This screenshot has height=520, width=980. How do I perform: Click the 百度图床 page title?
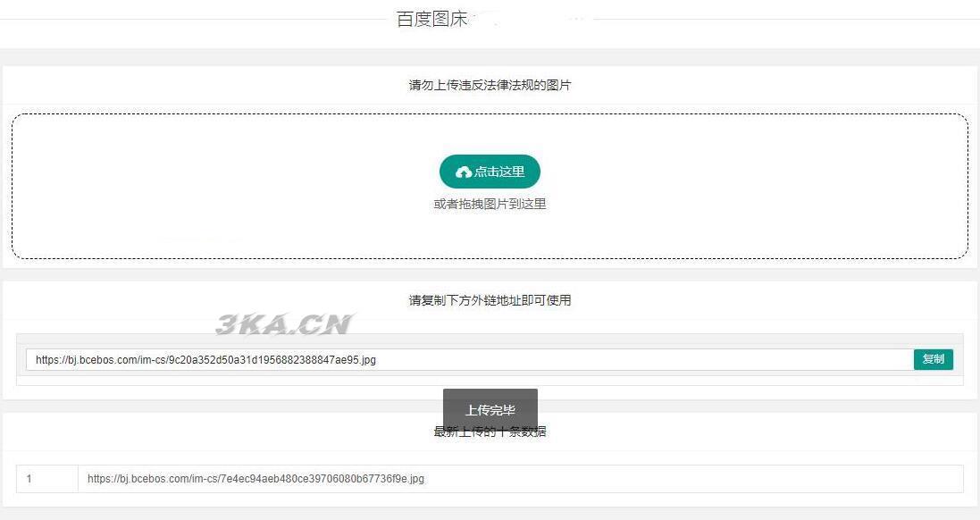pyautogui.click(x=431, y=19)
